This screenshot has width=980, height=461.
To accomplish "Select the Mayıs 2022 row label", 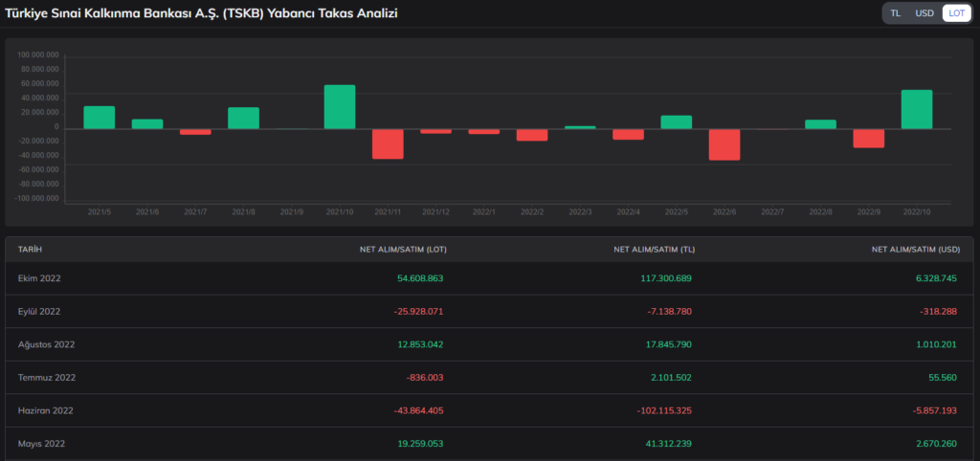I will (x=41, y=444).
